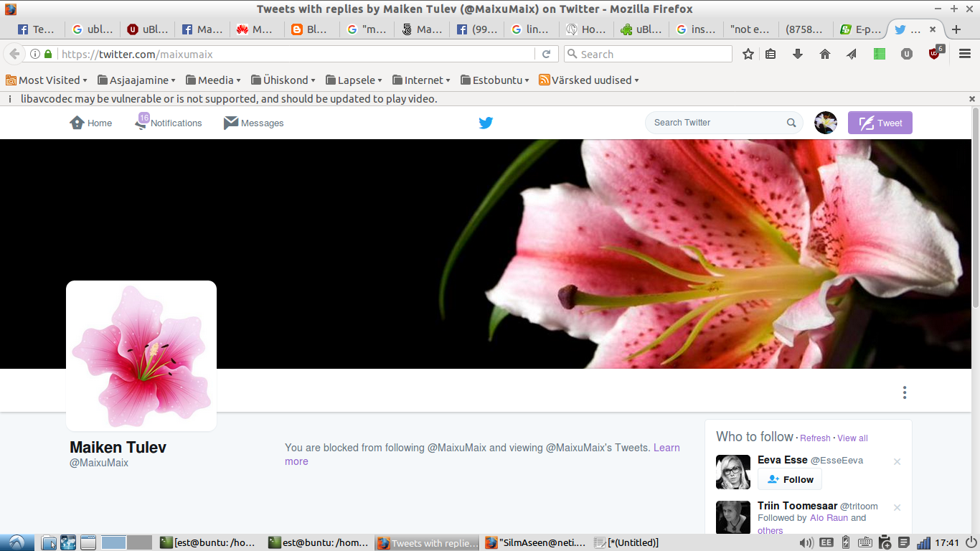
Task: Open the uBlock Origin icon with badge 6
Action: point(936,52)
